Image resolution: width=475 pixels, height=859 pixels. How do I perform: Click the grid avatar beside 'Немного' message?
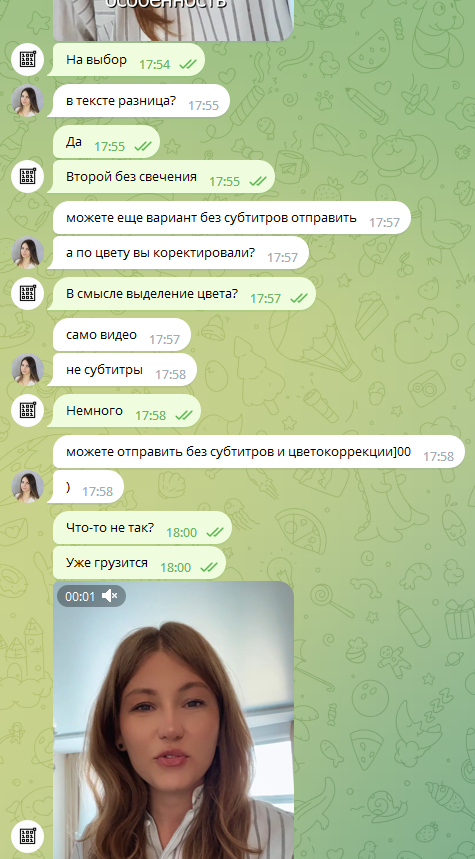click(x=28, y=410)
